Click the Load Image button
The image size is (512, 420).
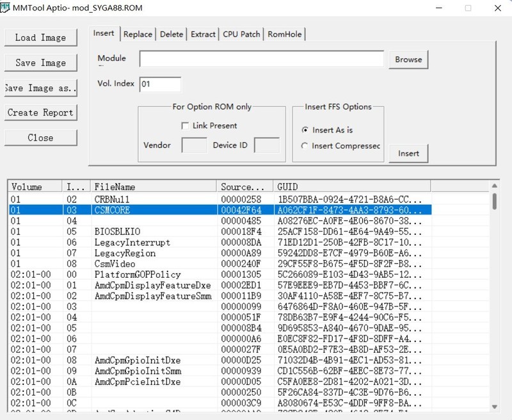[40, 38]
